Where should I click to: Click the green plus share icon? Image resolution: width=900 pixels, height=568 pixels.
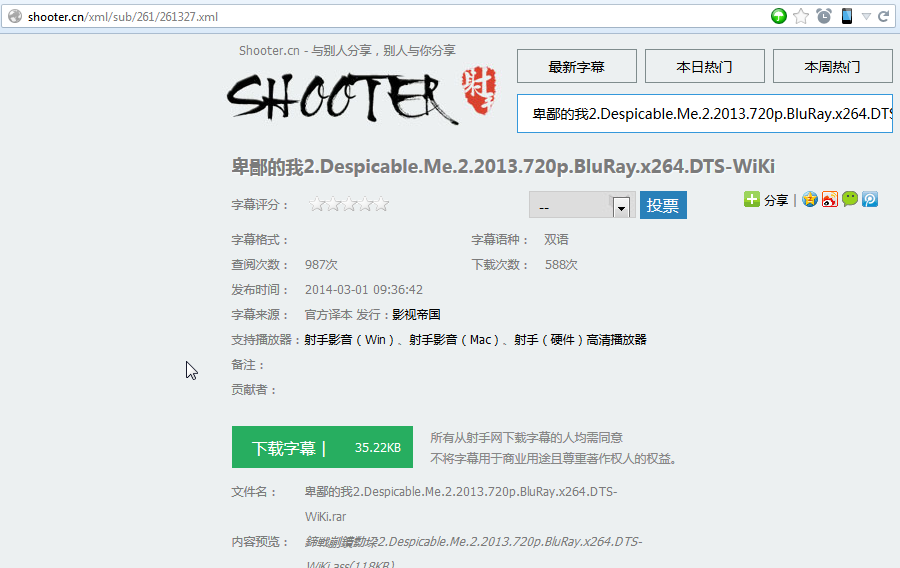click(x=751, y=199)
